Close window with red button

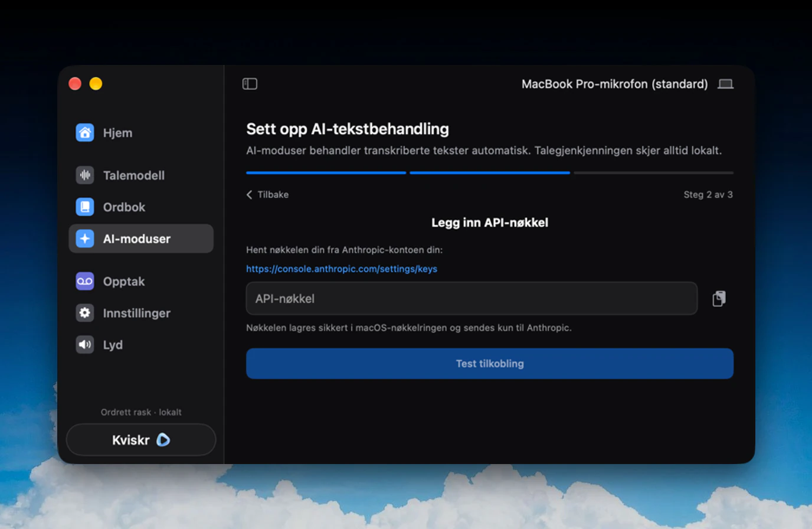coord(75,84)
